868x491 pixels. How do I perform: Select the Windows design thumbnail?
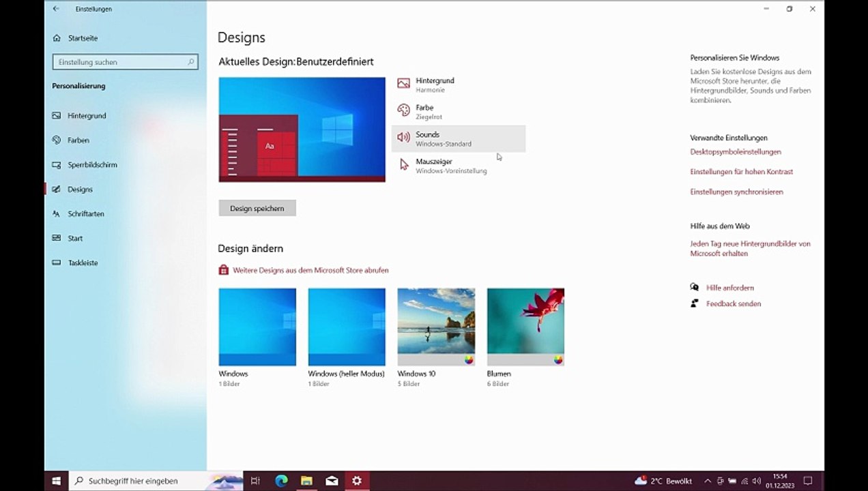tap(257, 327)
